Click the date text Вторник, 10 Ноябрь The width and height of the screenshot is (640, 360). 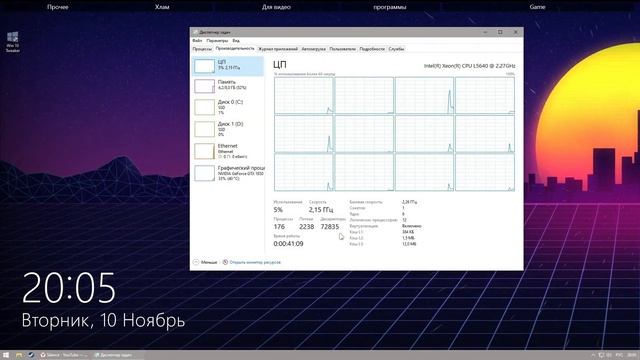tap(103, 320)
